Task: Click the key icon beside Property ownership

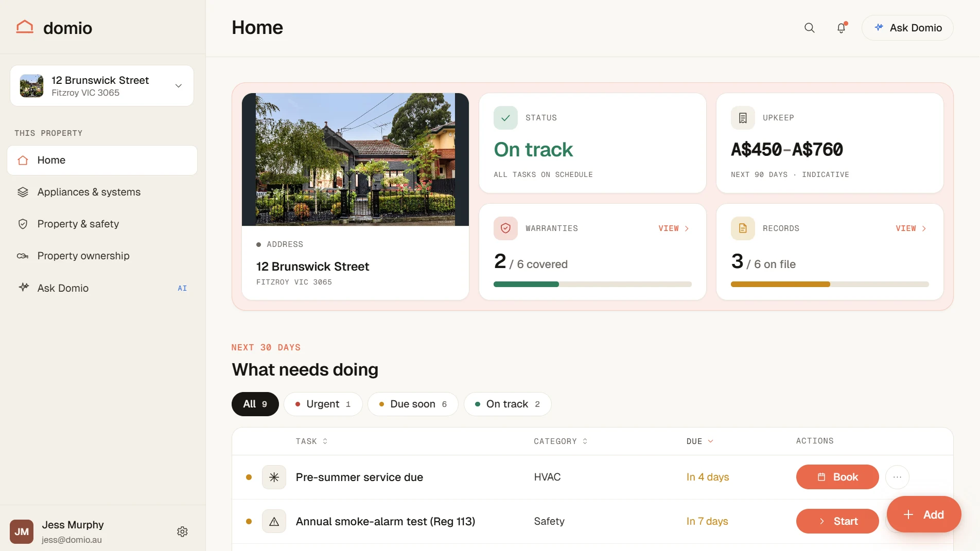Action: 23,256
